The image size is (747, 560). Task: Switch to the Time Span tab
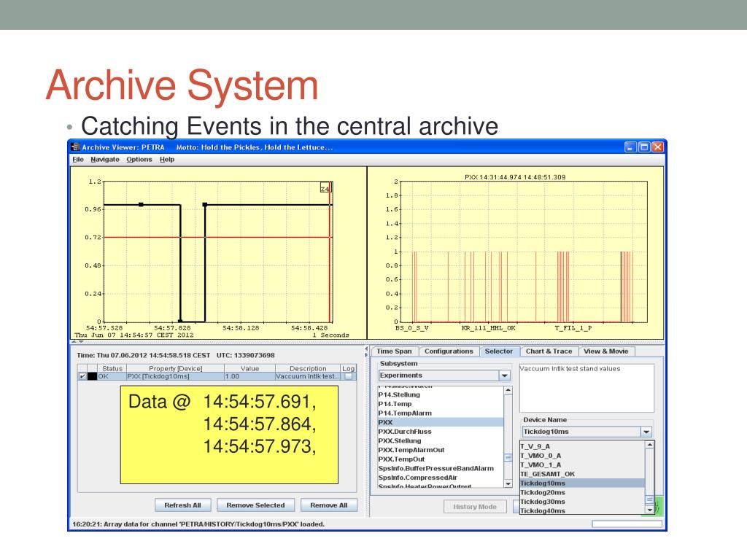(395, 351)
